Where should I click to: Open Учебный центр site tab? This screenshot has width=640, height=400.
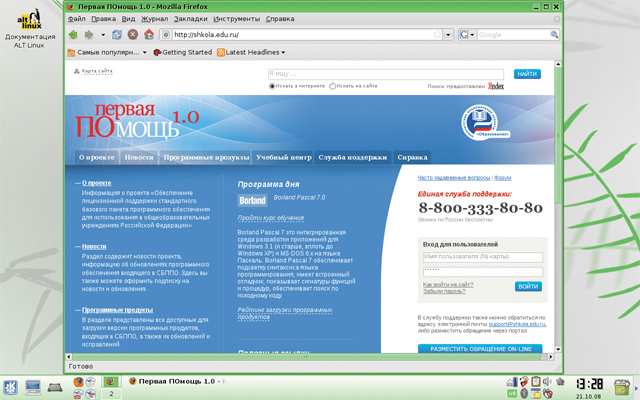(284, 157)
